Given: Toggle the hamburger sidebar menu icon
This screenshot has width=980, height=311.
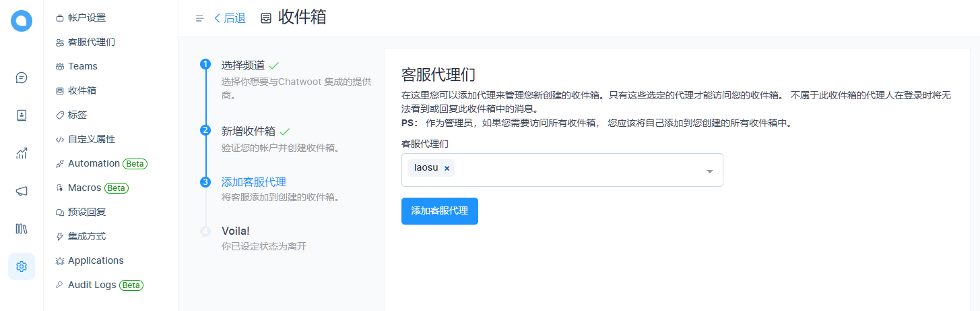Looking at the screenshot, I should click(199, 18).
